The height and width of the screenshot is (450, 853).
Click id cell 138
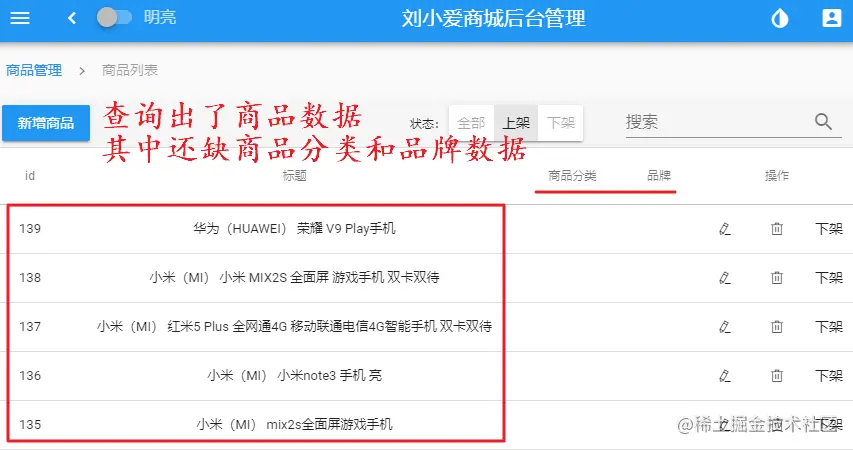(30, 278)
